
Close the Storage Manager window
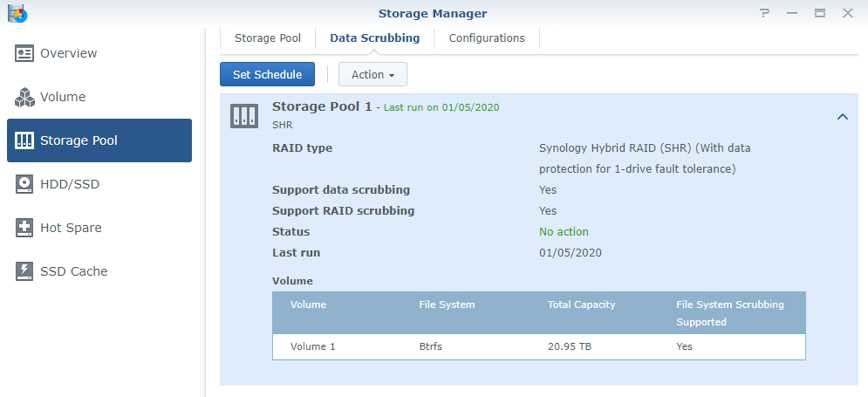[x=848, y=13]
